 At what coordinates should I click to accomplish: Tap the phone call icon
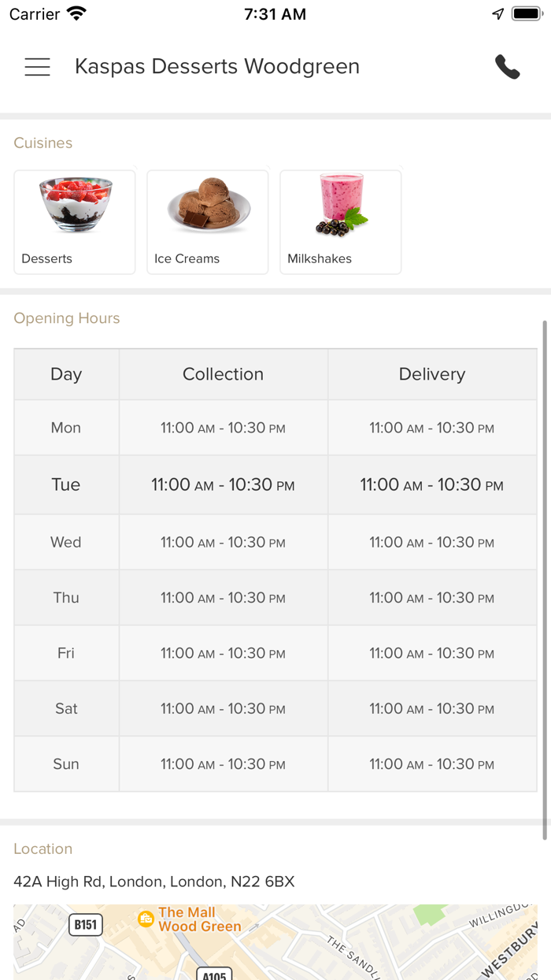coord(507,67)
